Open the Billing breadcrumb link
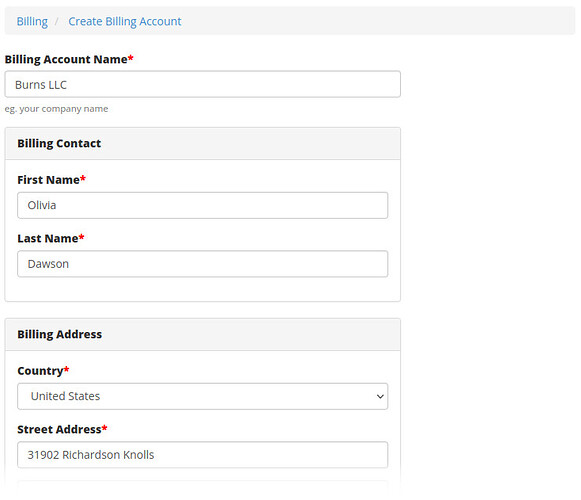 click(x=32, y=21)
